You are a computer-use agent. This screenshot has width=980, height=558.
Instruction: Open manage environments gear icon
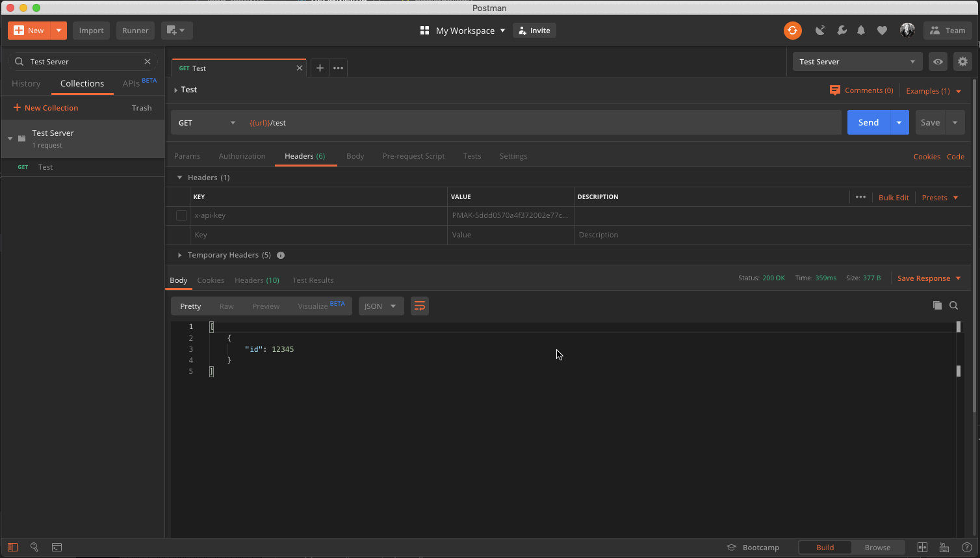tap(962, 62)
